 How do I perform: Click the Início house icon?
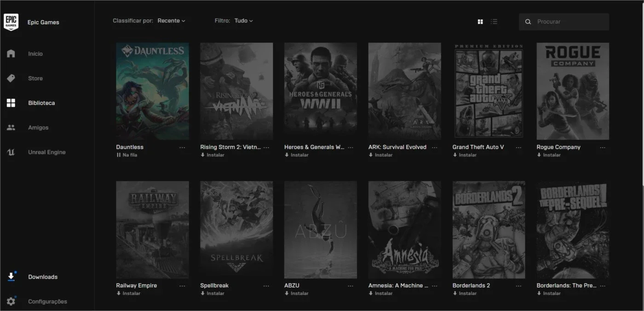(11, 53)
